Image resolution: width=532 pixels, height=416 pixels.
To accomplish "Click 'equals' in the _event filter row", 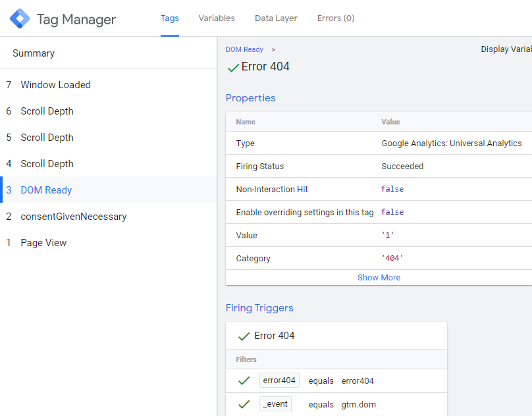I will point(321,405).
